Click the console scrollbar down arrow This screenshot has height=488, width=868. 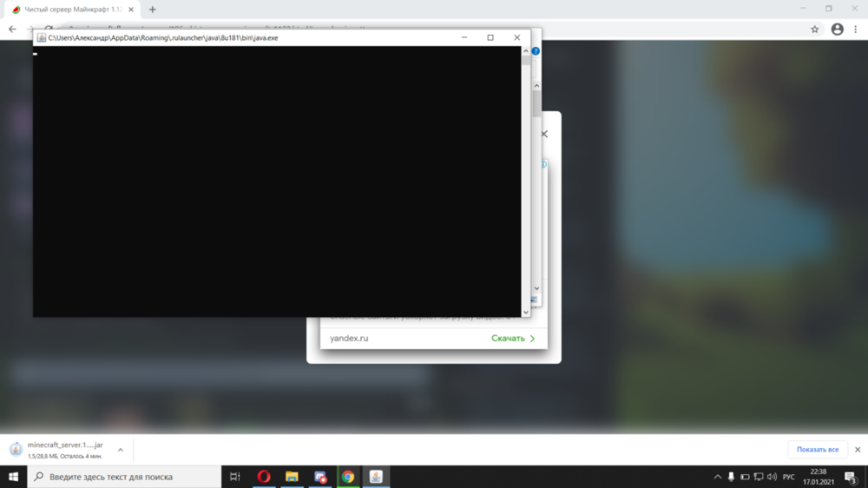[x=526, y=313]
